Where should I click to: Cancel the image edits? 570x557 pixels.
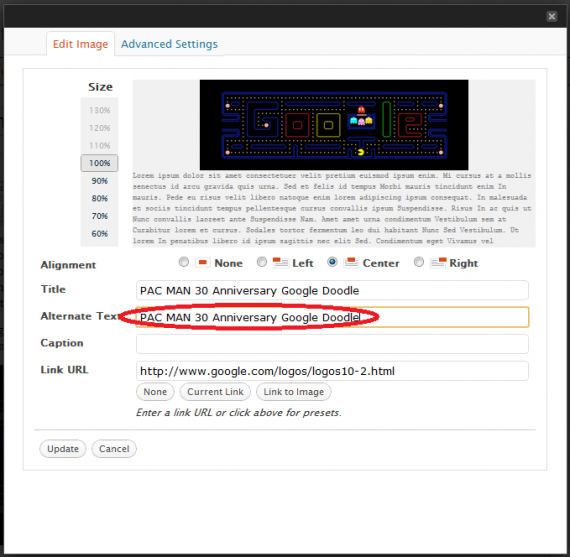pyautogui.click(x=114, y=449)
